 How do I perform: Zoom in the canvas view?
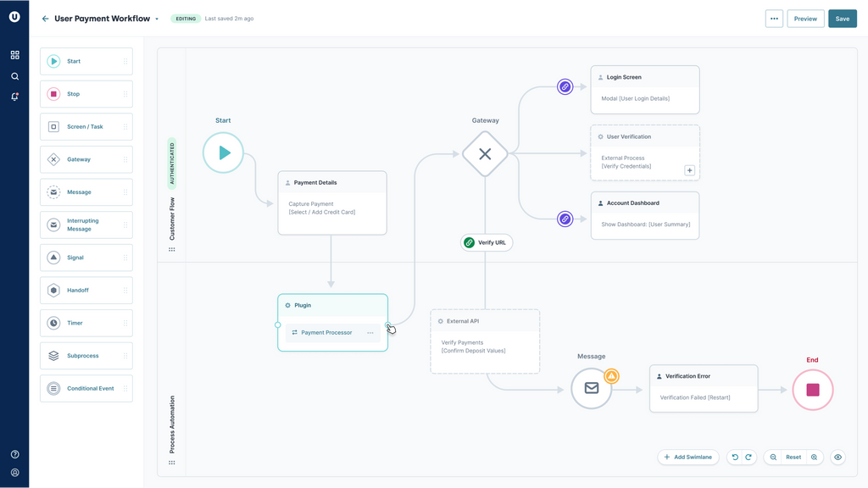click(815, 457)
